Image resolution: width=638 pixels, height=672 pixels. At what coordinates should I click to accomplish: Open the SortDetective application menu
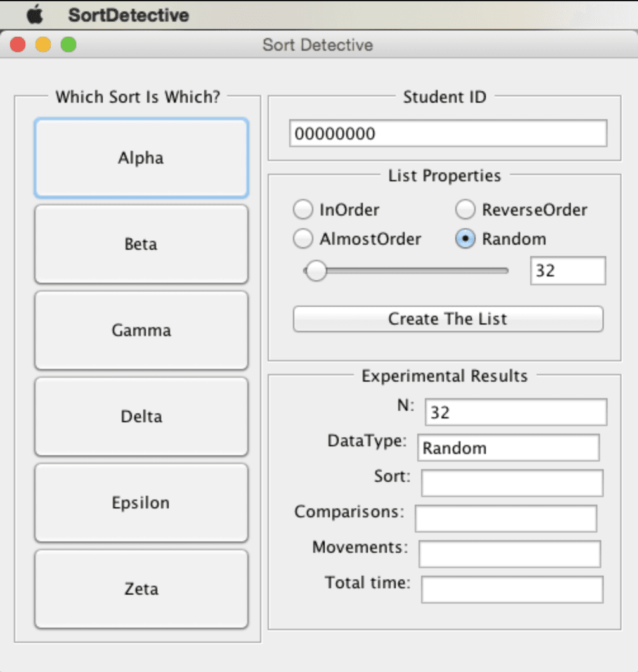click(128, 15)
